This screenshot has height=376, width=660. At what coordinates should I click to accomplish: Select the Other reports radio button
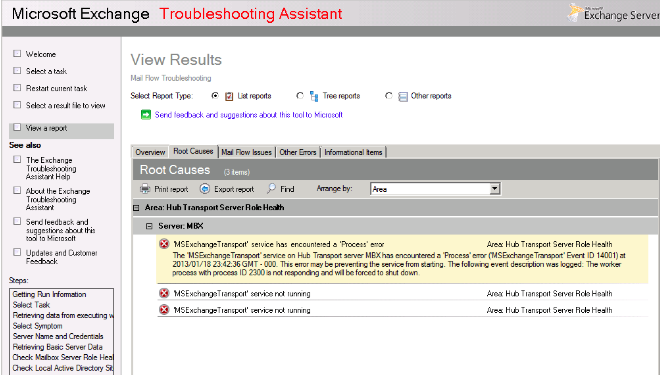pyautogui.click(x=389, y=96)
